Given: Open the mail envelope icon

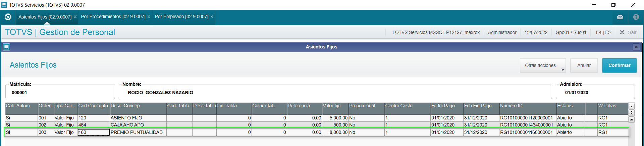Looking at the screenshot, I should (620, 17).
